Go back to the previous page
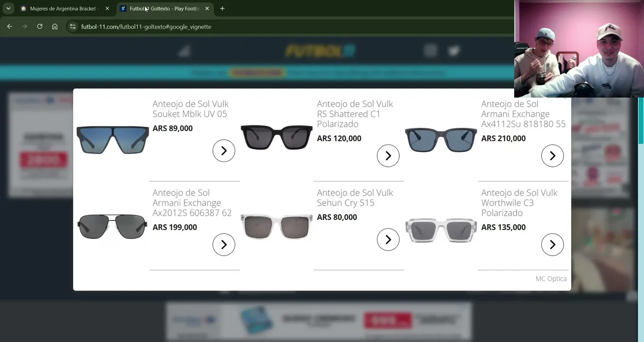644x342 pixels. coord(10,27)
